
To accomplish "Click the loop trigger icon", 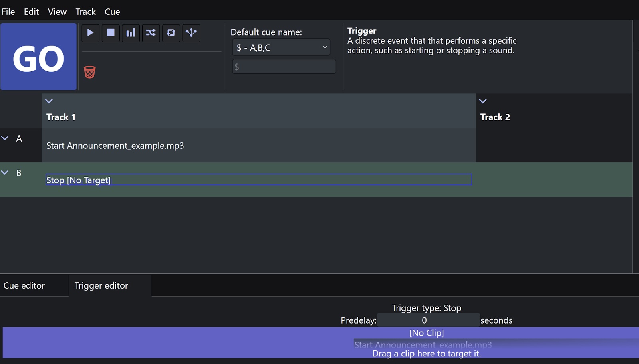I will point(171,33).
